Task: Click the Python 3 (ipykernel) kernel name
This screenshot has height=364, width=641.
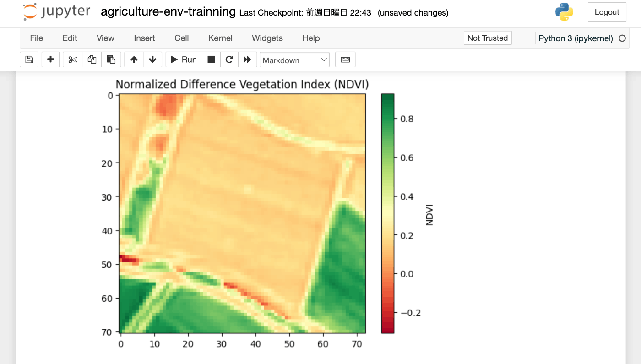Action: point(576,38)
